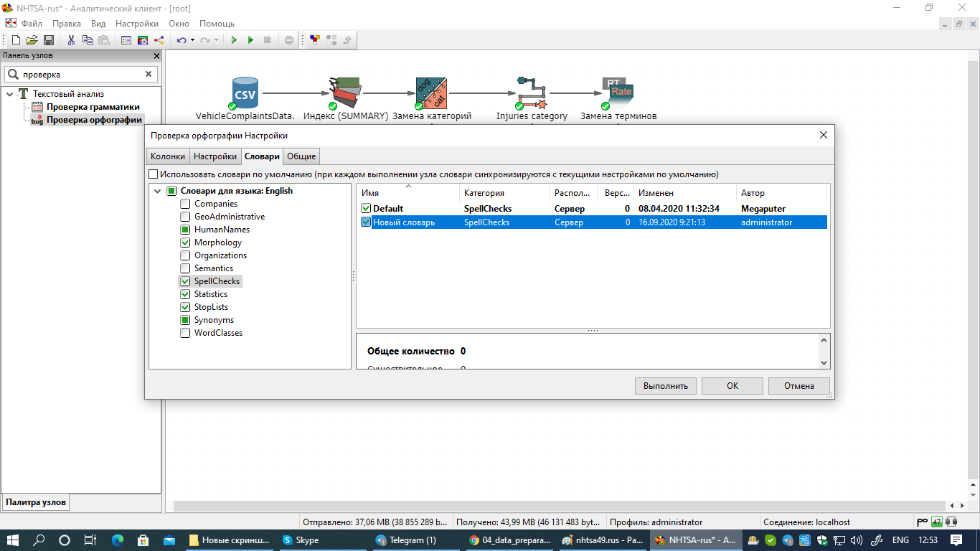Image resolution: width=980 pixels, height=551 pixels.
Task: Select the CSV VehicleComplaintsData node
Action: coord(245,93)
